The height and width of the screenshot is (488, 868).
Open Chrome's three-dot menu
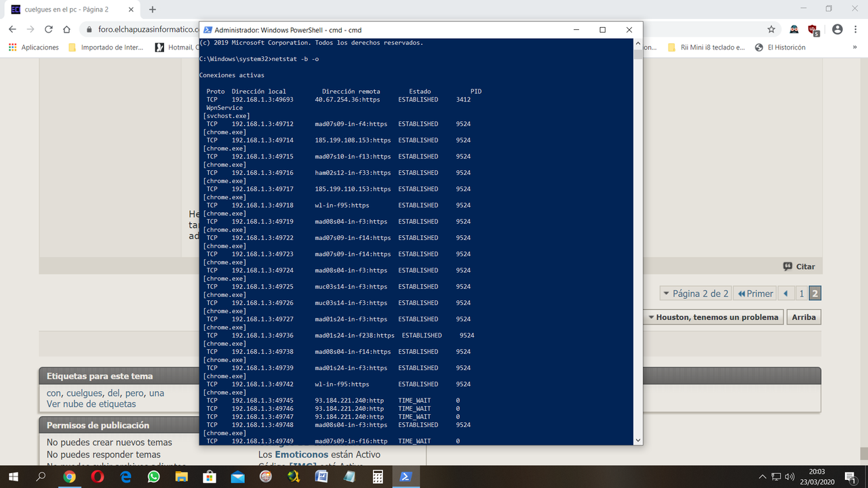click(855, 29)
